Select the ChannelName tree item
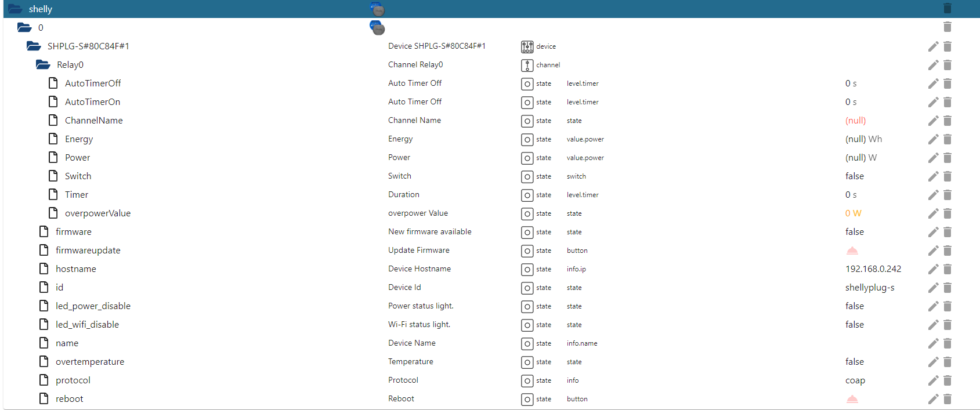The width and height of the screenshot is (980, 410). coord(94,121)
